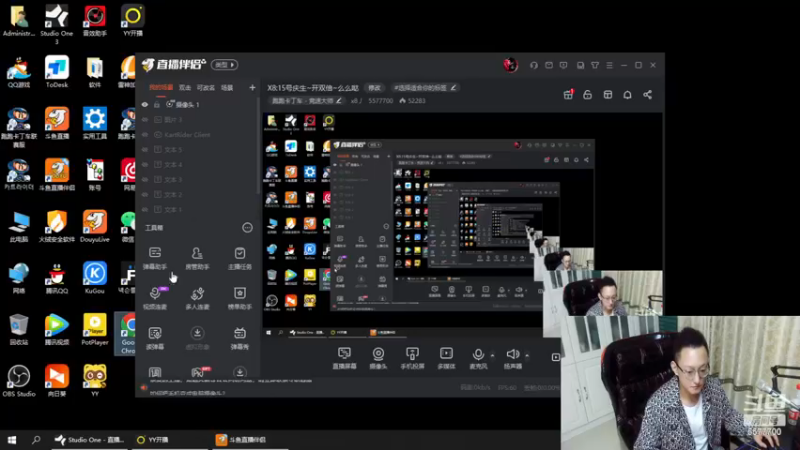Click the room number 5577700
This screenshot has width=800, height=450.
(381, 101)
